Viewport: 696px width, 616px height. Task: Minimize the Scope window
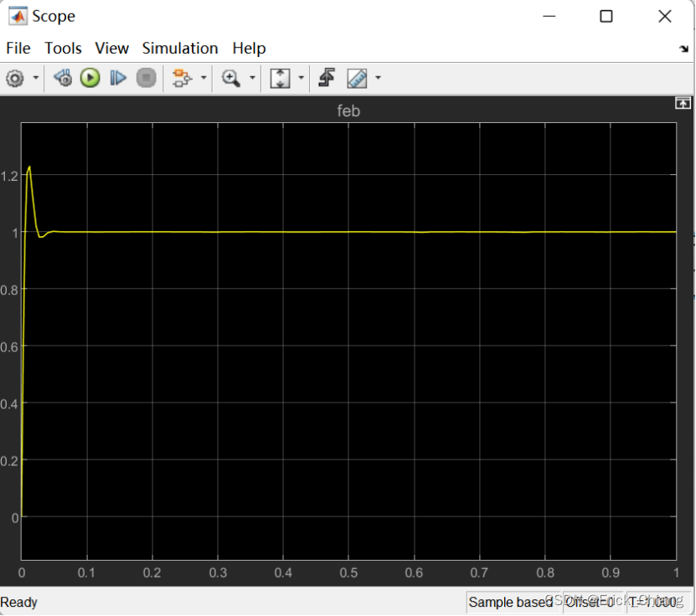pyautogui.click(x=549, y=17)
